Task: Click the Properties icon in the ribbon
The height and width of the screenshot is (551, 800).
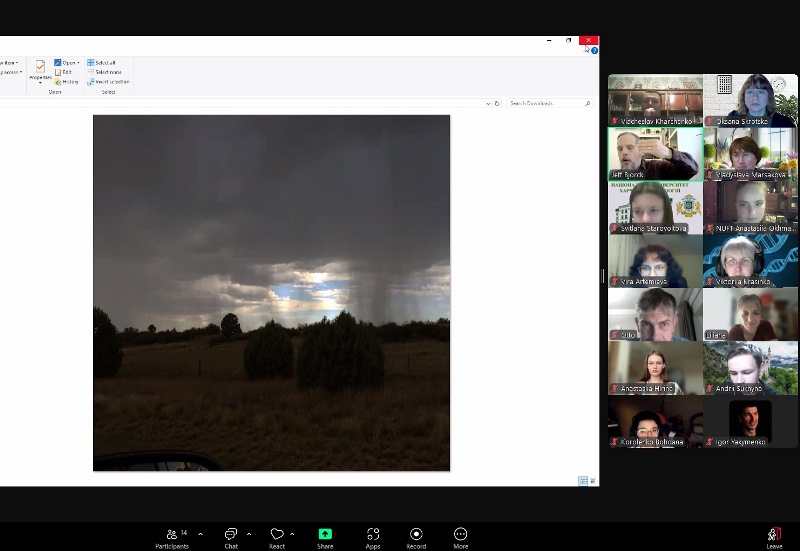Action: pos(40,67)
